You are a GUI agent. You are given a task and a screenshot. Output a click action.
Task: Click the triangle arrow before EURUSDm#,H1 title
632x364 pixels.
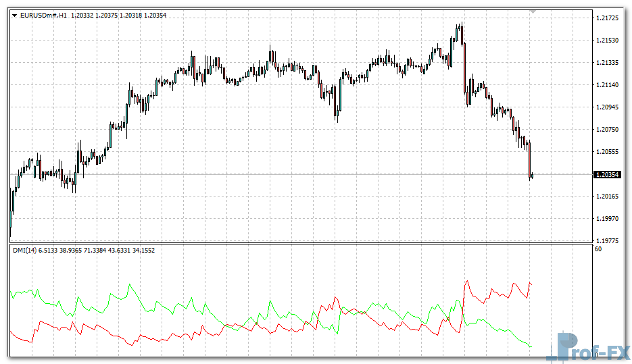pos(15,15)
